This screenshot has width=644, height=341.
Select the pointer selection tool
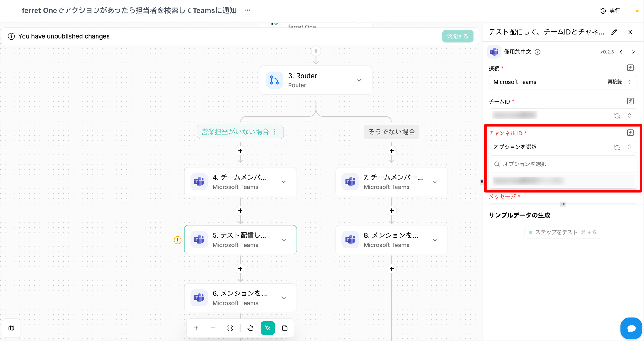point(268,328)
